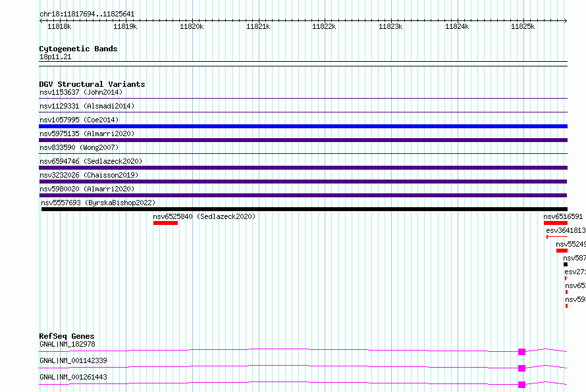Open variant nsv1153637 (John2014) label
The width and height of the screenshot is (586, 392).
pos(81,92)
